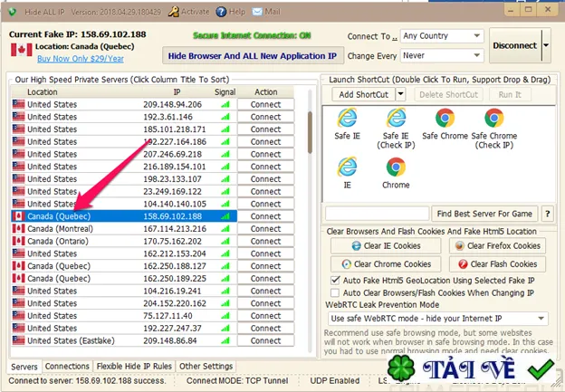This screenshot has width=565, height=392.
Task: Click signal bars of 209.148.94.206 row
Action: [x=225, y=104]
